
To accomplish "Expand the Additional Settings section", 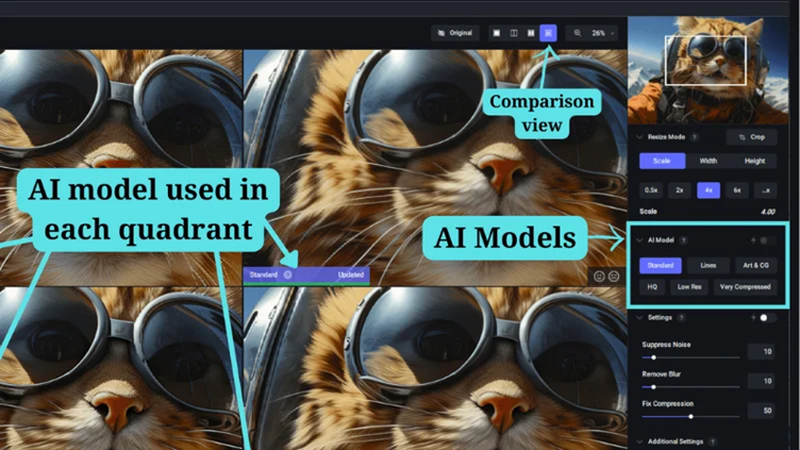I will (640, 442).
